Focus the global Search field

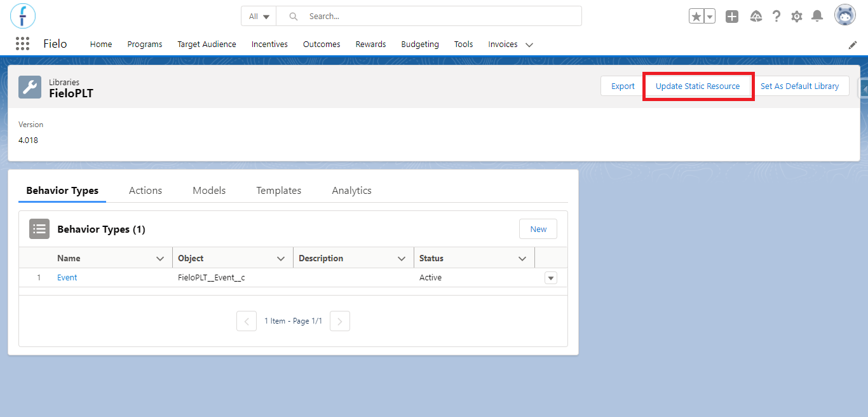click(x=429, y=17)
